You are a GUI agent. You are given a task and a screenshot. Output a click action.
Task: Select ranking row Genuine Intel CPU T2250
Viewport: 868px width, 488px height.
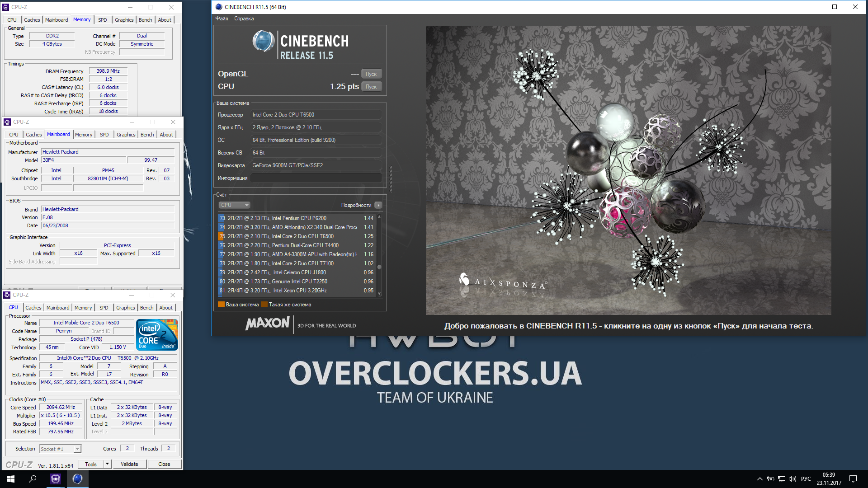pos(297,282)
